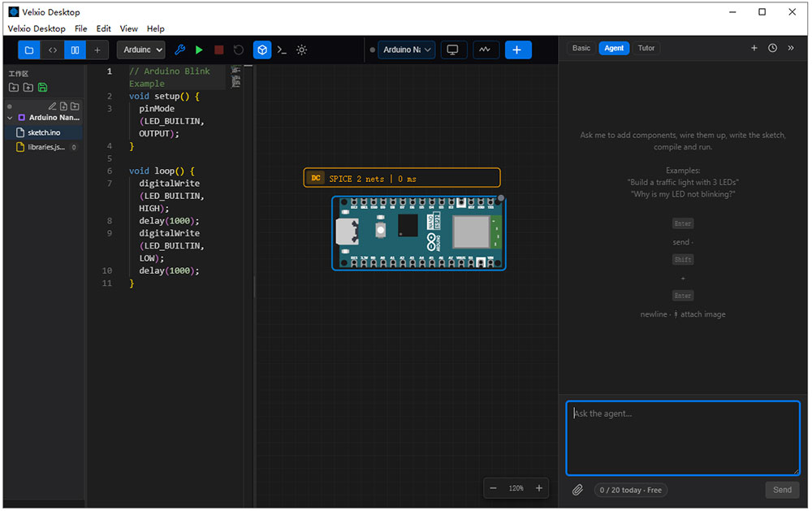The image size is (812, 511).
Task: Select the Arduino Nano board on canvas
Action: point(418,233)
